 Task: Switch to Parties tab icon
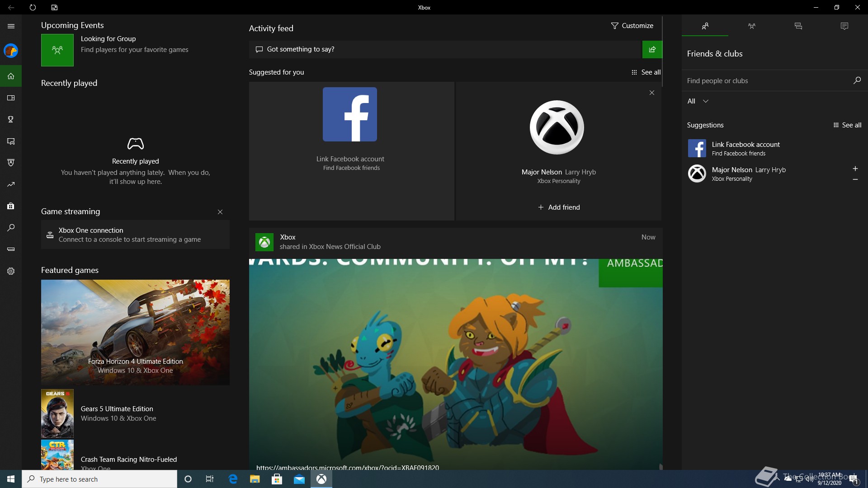pyautogui.click(x=751, y=26)
